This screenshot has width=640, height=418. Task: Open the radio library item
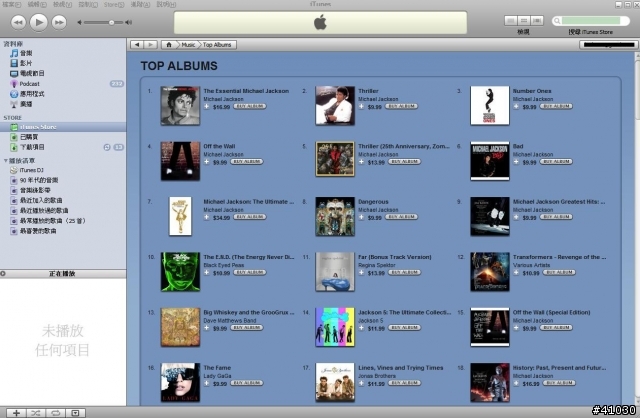21,104
